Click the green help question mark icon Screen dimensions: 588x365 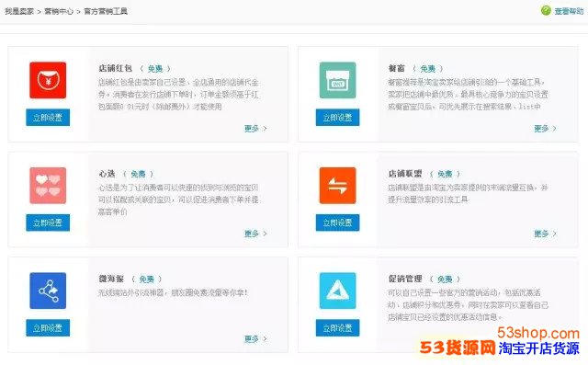546,10
